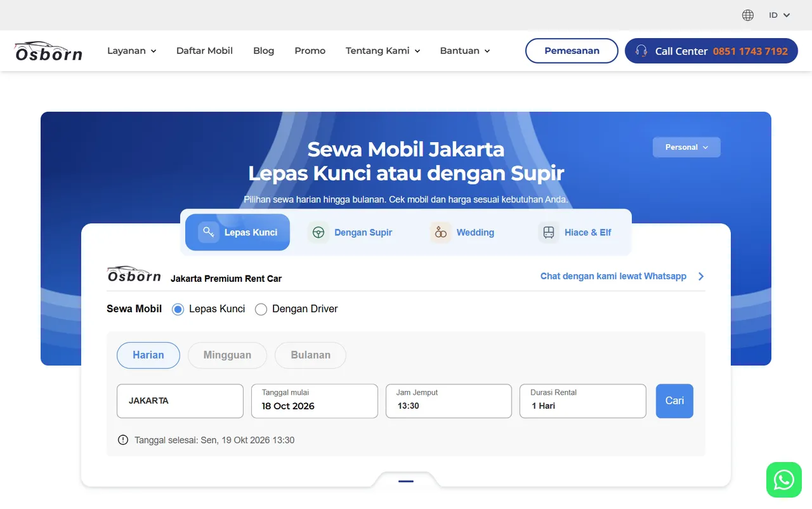This screenshot has height=509, width=812.
Task: Open the Personal dropdown
Action: click(x=686, y=147)
